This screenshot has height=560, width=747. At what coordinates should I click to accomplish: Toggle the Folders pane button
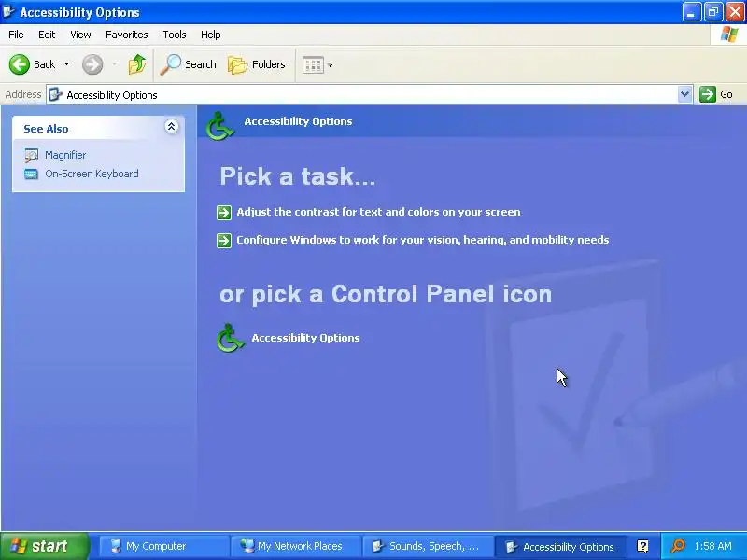(257, 64)
